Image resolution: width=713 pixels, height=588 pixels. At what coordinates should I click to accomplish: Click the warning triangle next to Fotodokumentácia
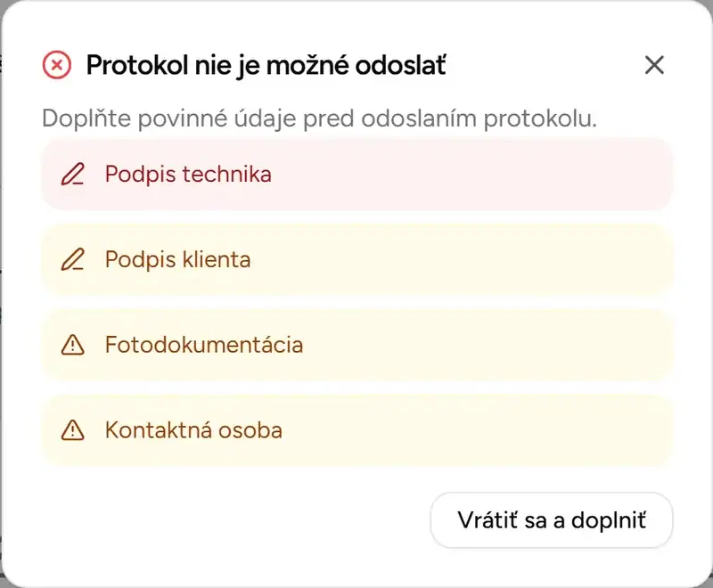point(73,345)
